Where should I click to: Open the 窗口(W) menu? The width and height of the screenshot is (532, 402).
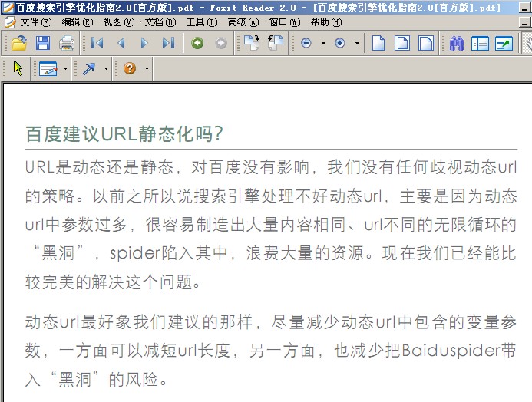(285, 22)
